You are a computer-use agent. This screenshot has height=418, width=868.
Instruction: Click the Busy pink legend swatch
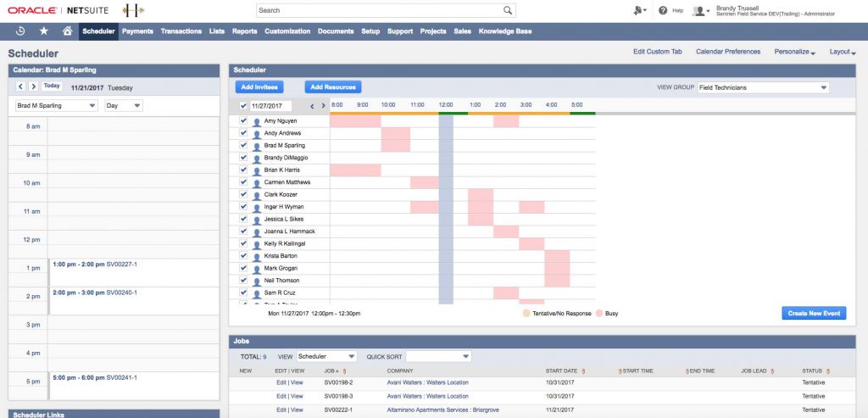tap(599, 314)
